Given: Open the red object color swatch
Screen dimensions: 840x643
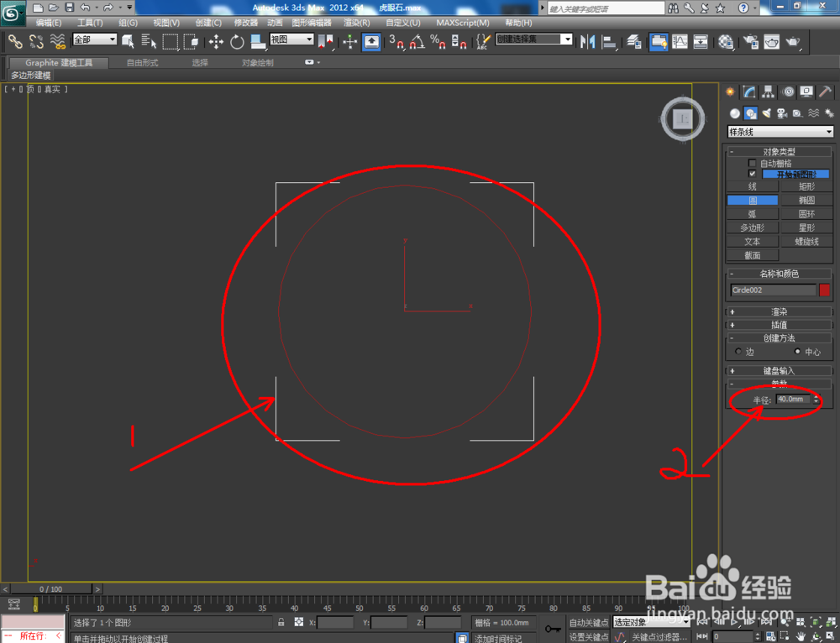Looking at the screenshot, I should point(825,290).
